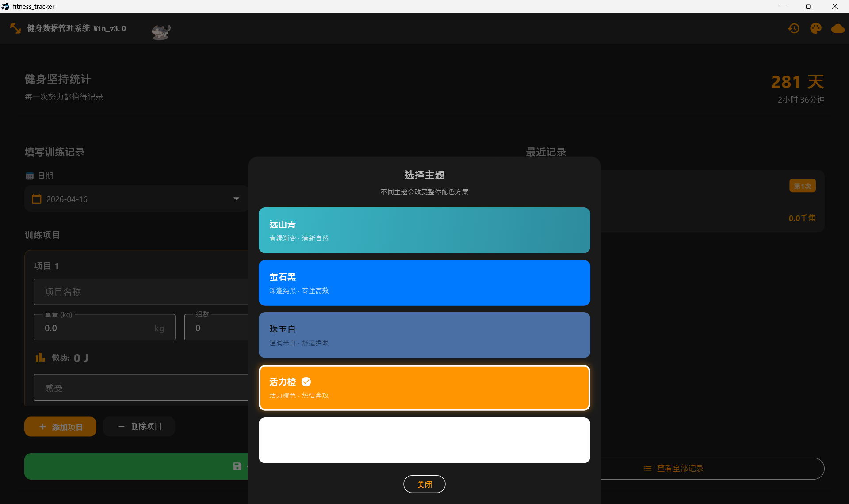This screenshot has width=849, height=504.
Task: Click the 2小时 36分钟 text
Action: pos(801,100)
